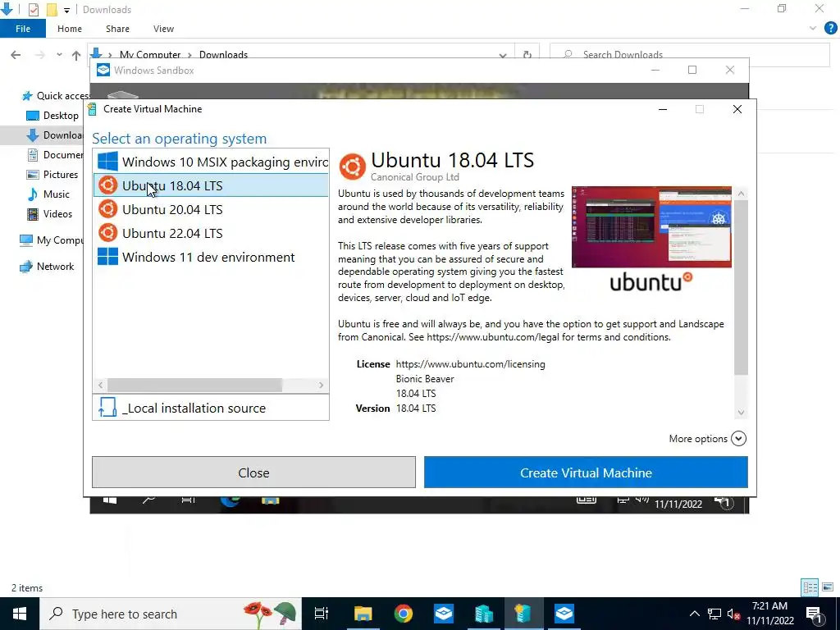Expand More options chevron

(738, 439)
